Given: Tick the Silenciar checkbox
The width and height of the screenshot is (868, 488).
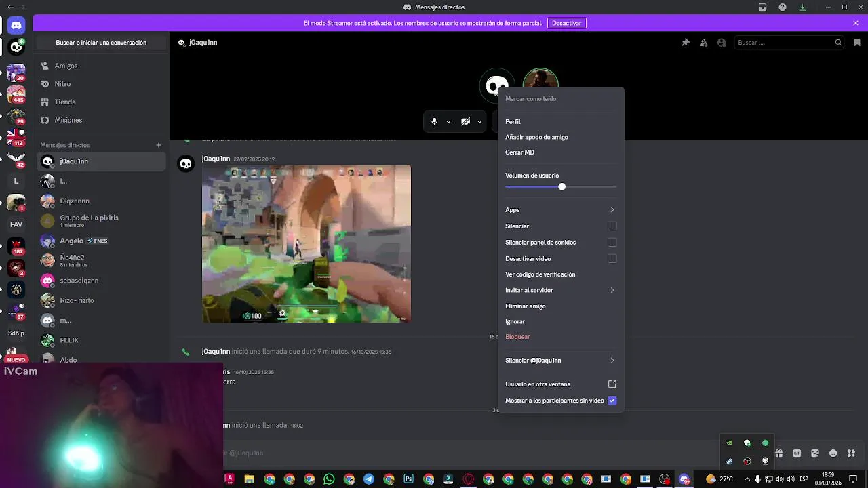Looking at the screenshot, I should click(612, 226).
